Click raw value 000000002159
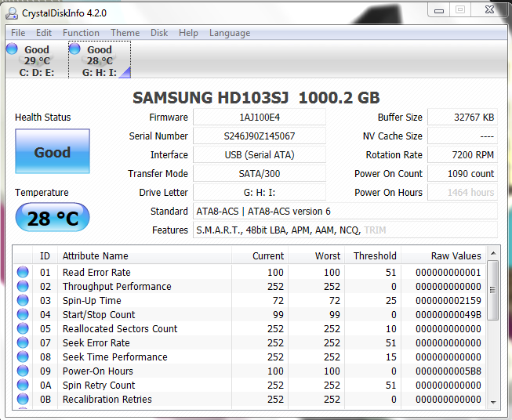 point(448,300)
